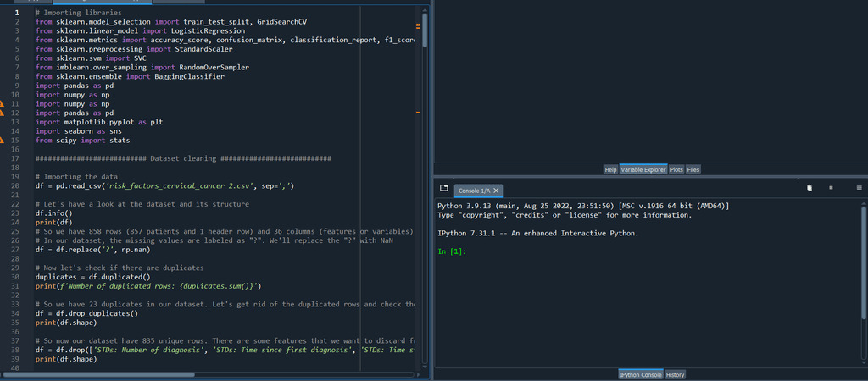Switch to the IPython Console tab
The height and width of the screenshot is (381, 868).
click(x=641, y=374)
